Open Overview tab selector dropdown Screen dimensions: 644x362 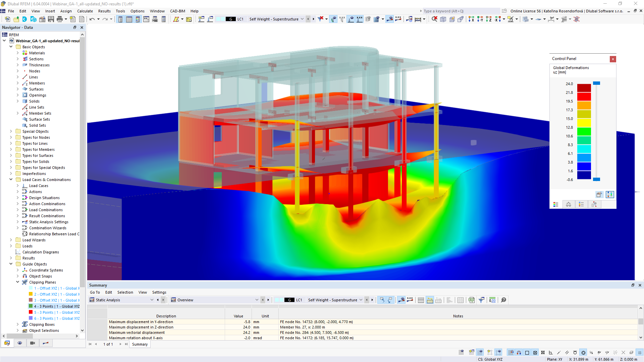(256, 300)
